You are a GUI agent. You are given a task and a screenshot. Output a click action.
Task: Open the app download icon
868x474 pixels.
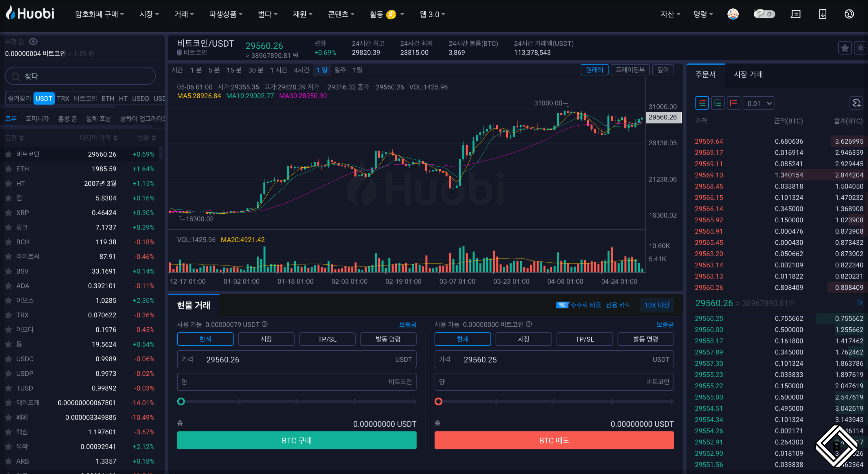tap(823, 14)
